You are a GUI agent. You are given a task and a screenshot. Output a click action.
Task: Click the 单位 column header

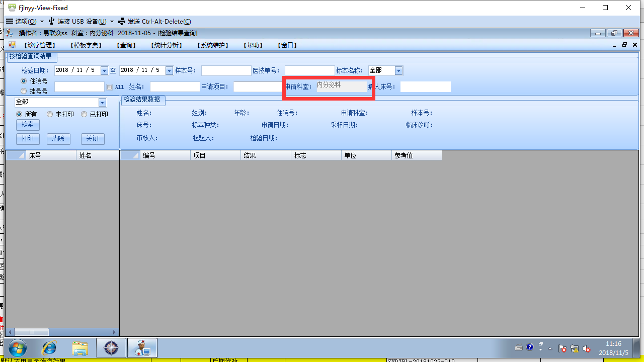point(367,156)
